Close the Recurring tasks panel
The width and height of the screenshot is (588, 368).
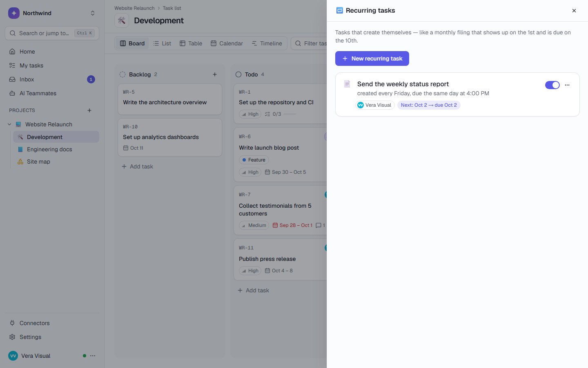coord(574,11)
